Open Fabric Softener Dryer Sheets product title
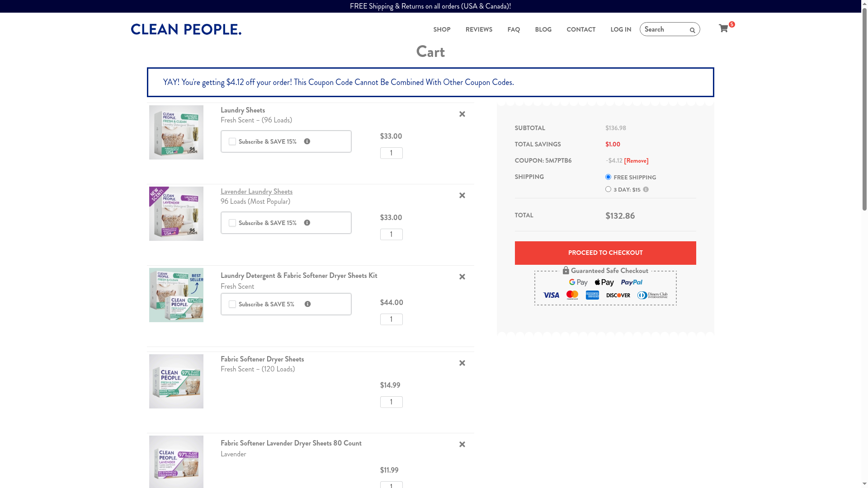 pyautogui.click(x=262, y=359)
